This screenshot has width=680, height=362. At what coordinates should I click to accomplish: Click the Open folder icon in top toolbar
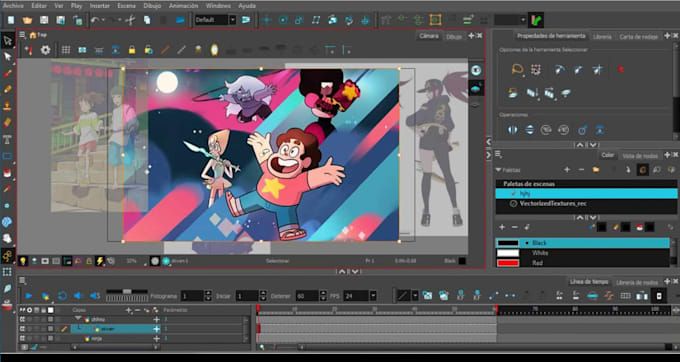click(27, 20)
